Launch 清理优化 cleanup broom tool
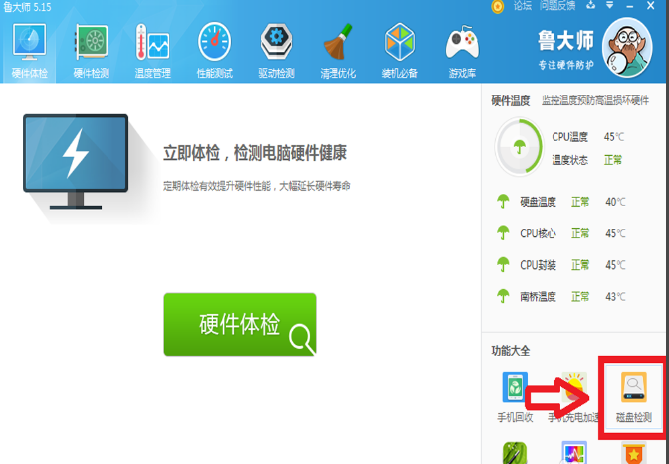This screenshot has height=464, width=669. (x=338, y=50)
